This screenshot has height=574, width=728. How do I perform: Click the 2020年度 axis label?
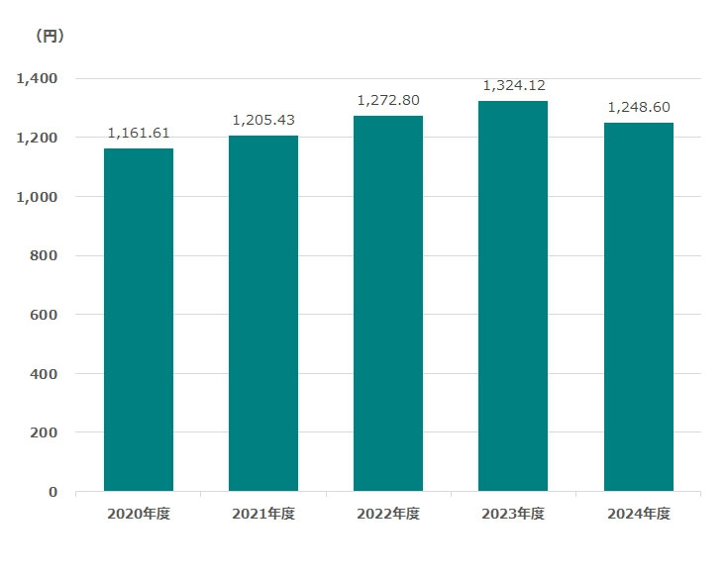[x=139, y=514]
